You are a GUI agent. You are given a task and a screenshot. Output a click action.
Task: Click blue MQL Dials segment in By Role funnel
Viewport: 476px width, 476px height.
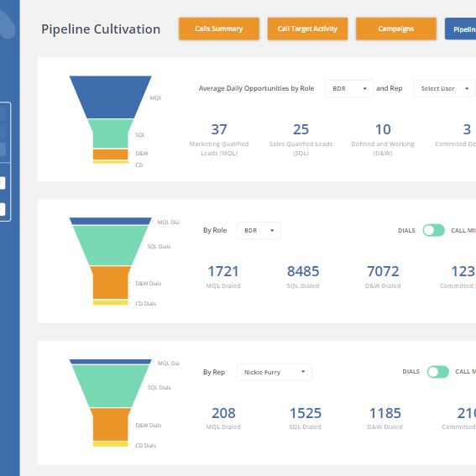pyautogui.click(x=111, y=221)
